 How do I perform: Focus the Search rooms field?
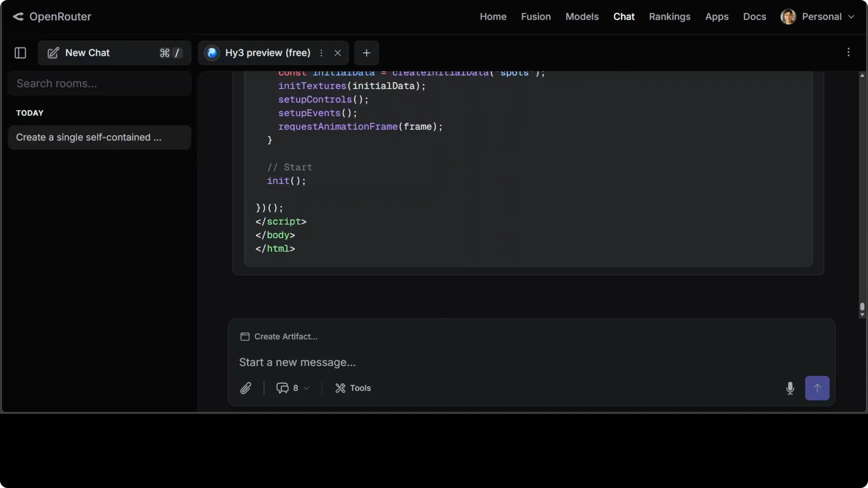point(99,84)
